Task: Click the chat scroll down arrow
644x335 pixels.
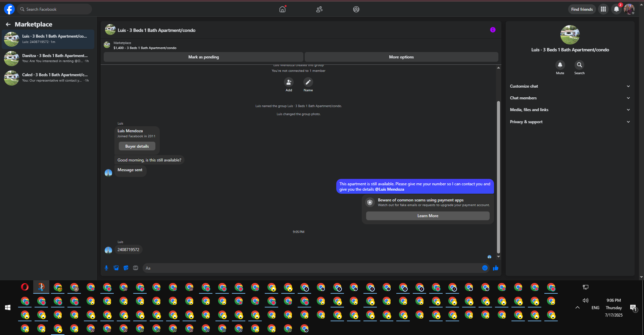Action: tap(498, 257)
